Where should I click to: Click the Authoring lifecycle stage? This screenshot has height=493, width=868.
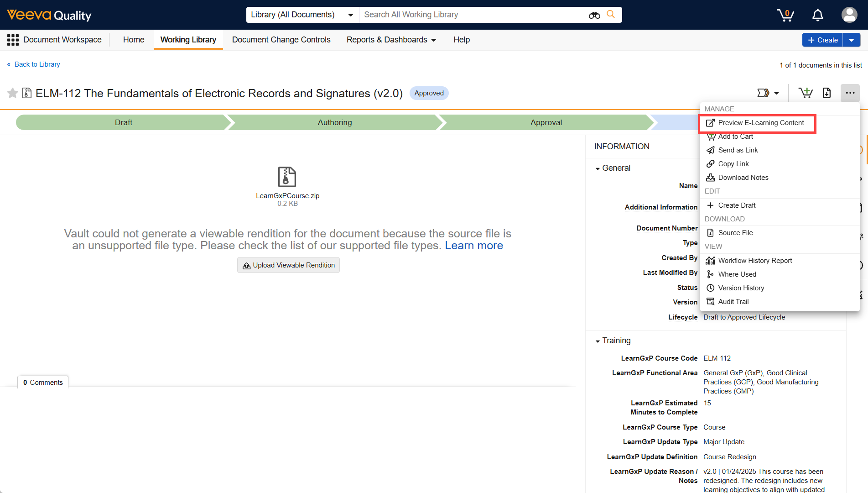[335, 122]
